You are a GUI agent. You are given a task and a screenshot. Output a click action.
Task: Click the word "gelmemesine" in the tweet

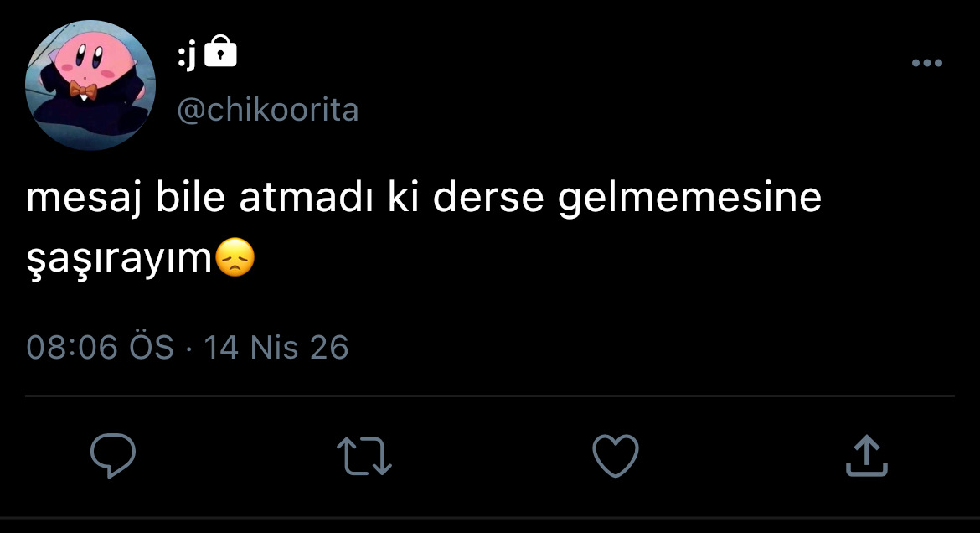689,199
